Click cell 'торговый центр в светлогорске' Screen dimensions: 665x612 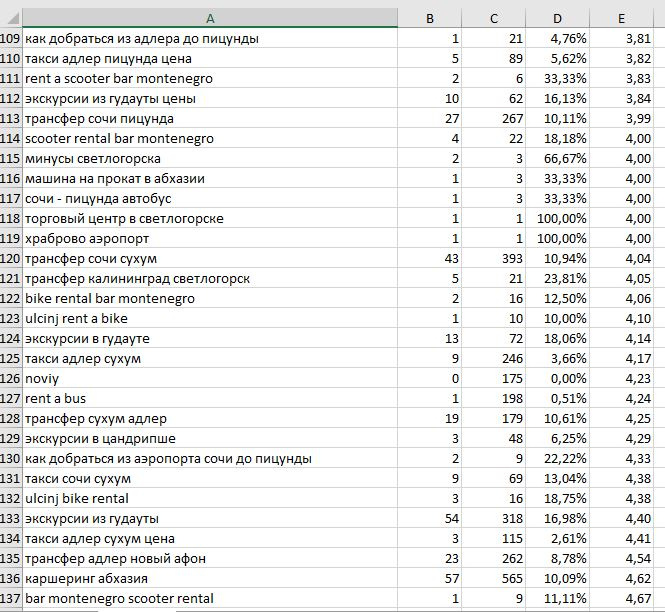tap(210, 218)
